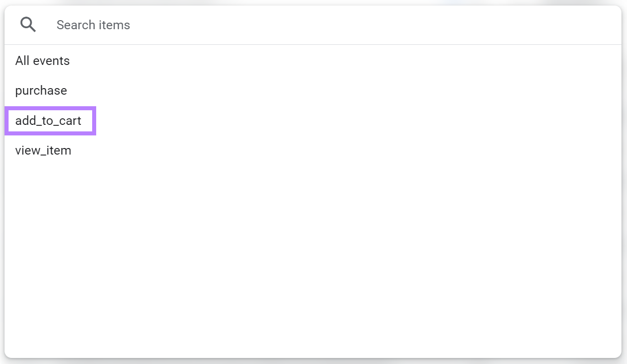Click the first row labeled All events
The width and height of the screenshot is (627, 364).
[x=42, y=60]
